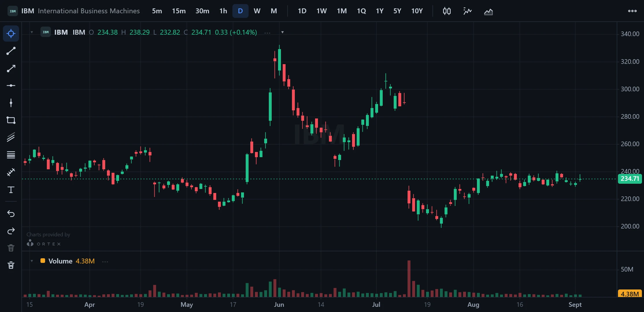Switch to 30m interval
The width and height of the screenshot is (644, 312).
[x=202, y=11]
